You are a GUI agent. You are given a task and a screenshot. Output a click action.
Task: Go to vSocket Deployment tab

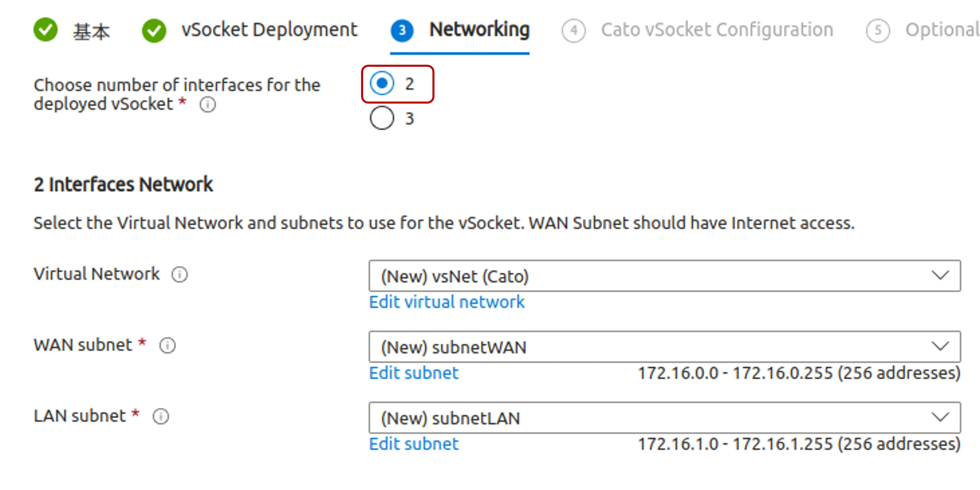pyautogui.click(x=269, y=30)
